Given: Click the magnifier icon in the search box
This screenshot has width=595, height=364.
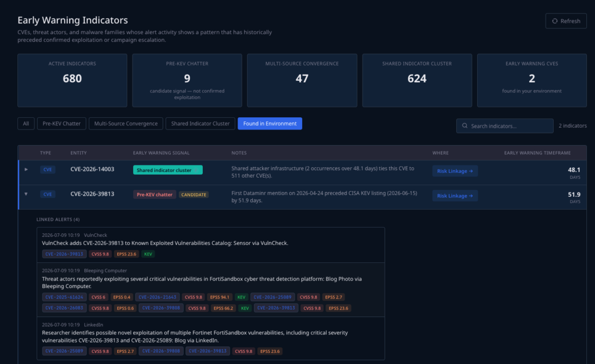Looking at the screenshot, I should (x=464, y=125).
